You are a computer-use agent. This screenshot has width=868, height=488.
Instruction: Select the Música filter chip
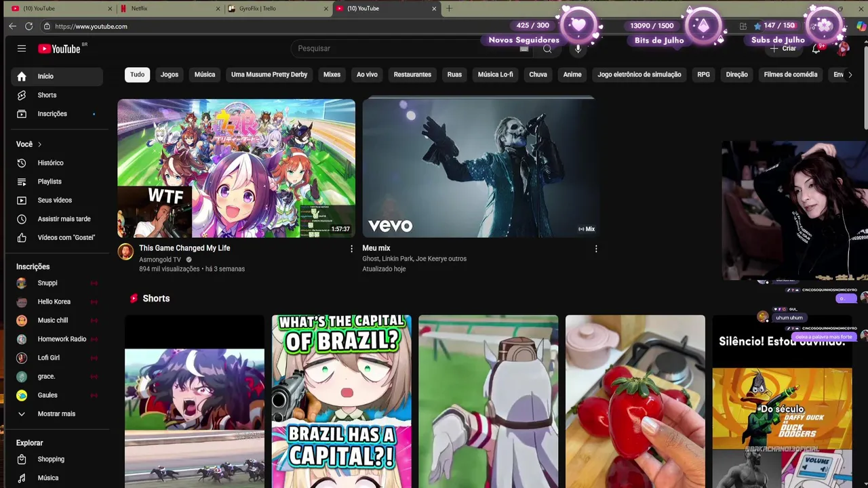(205, 75)
